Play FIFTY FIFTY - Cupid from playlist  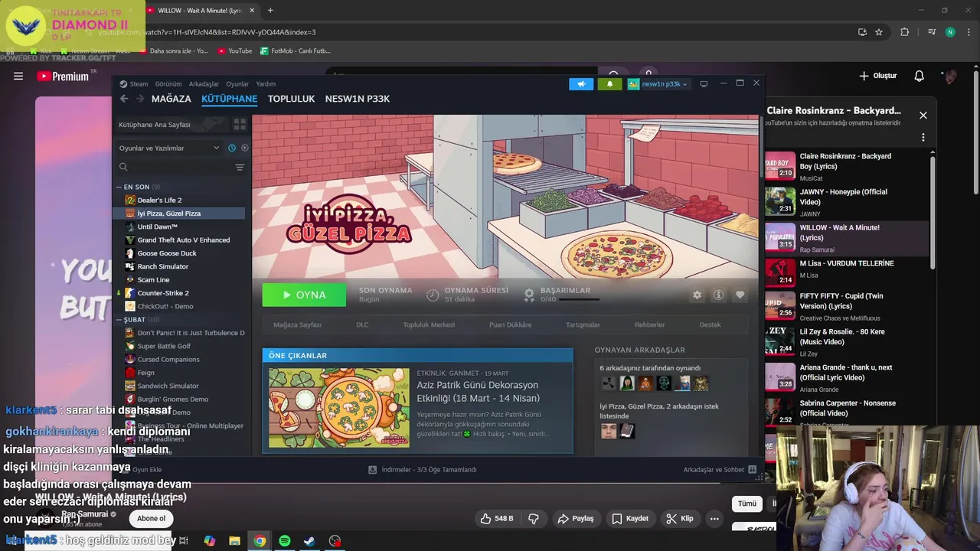pos(846,306)
